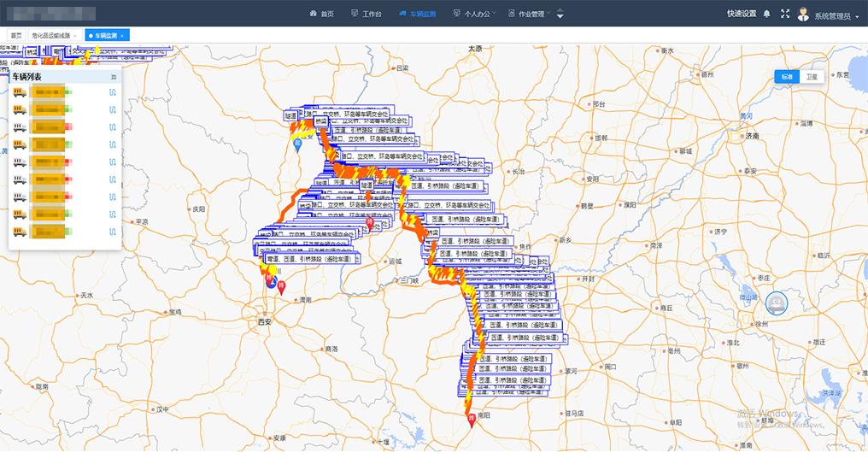Click the 汉中 city label on map
Image resolution: width=868 pixels, height=476 pixels.
[x=162, y=409]
